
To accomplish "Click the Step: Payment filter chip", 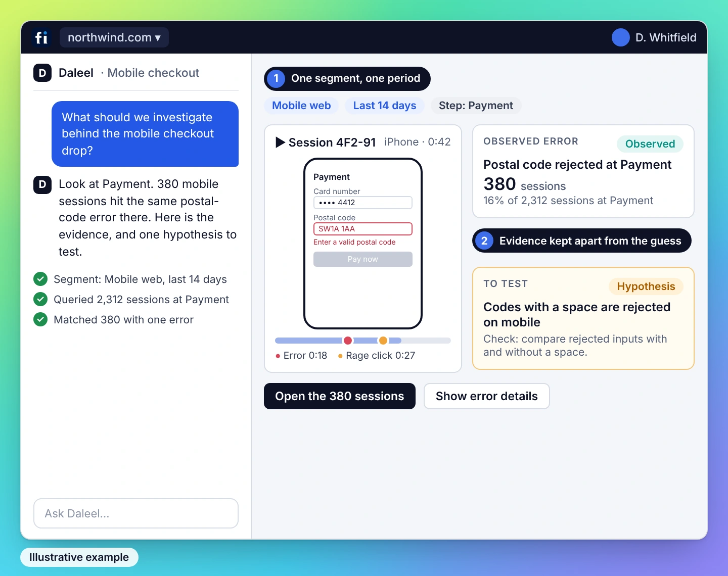I will [476, 106].
